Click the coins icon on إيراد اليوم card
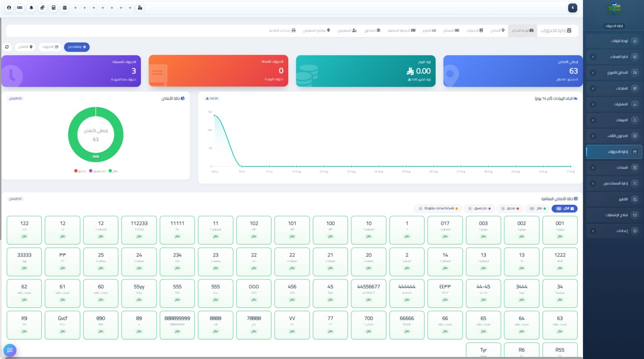 pos(307,75)
